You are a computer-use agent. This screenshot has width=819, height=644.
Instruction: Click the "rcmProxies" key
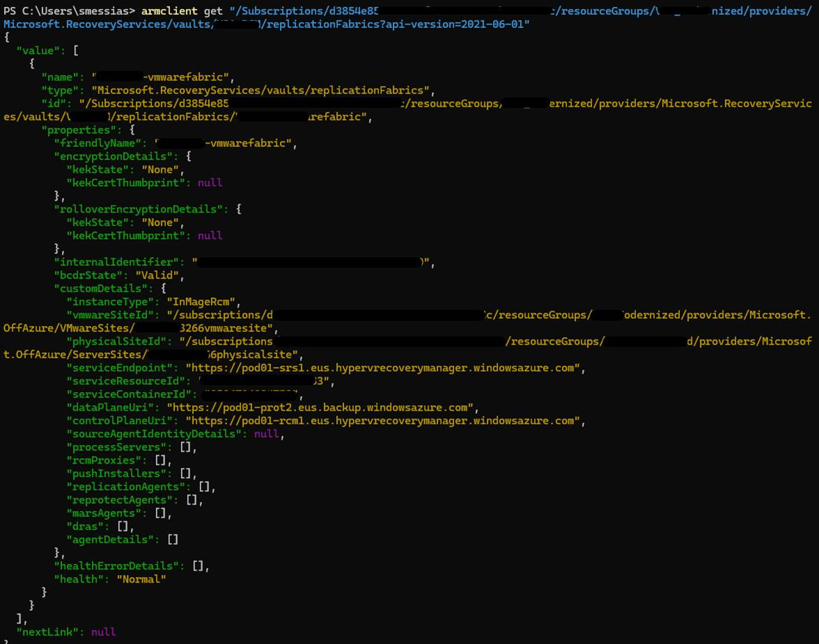103,460
